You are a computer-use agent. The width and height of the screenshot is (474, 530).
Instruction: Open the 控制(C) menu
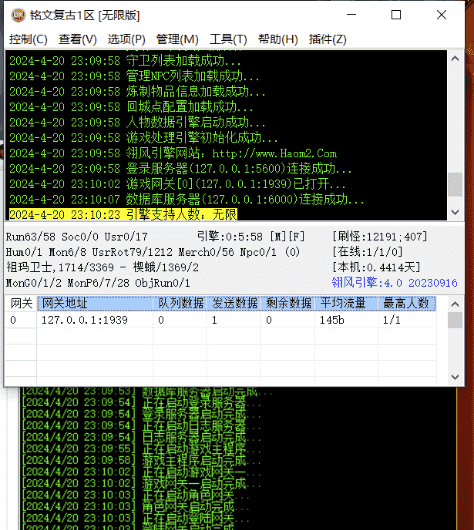(28, 39)
